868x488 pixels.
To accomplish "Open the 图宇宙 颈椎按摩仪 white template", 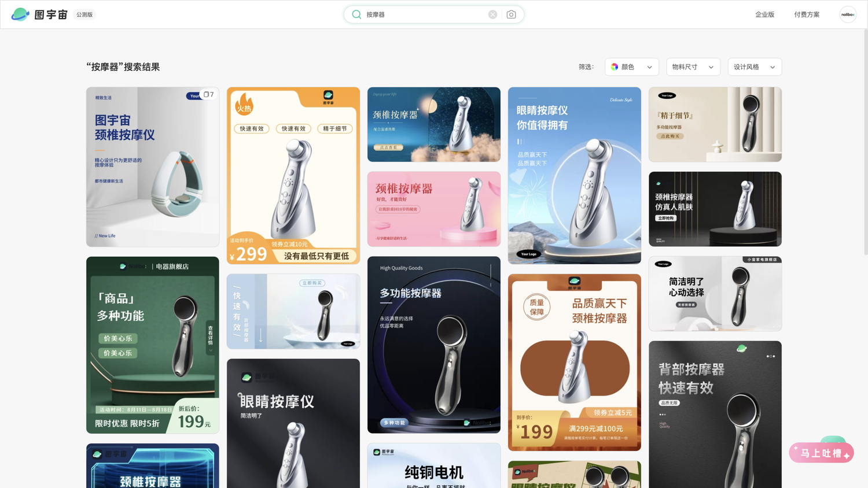I will point(153,167).
